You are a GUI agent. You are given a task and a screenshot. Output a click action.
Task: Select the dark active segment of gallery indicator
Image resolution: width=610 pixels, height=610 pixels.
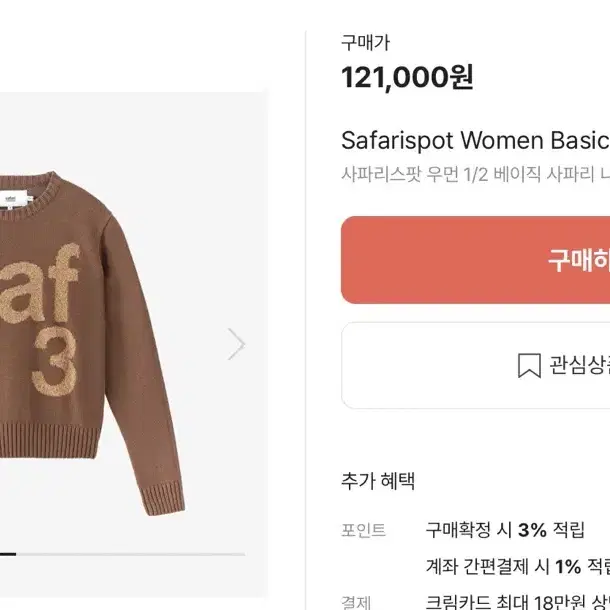coord(8,554)
